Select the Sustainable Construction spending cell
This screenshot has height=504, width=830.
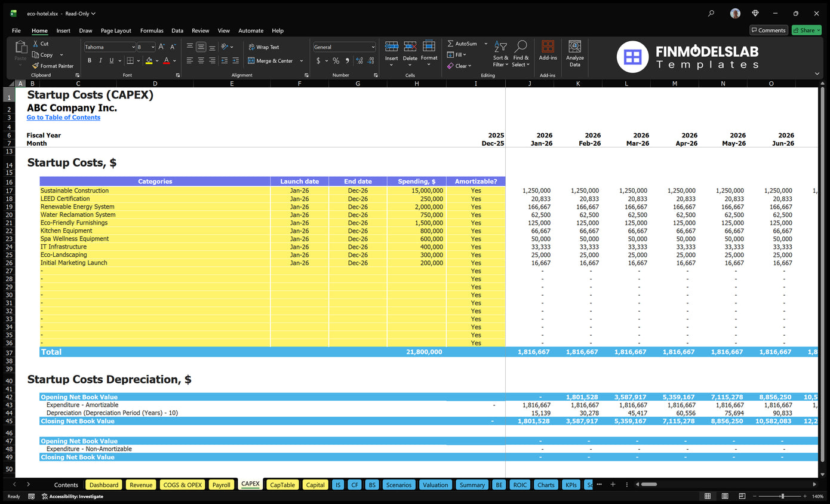[416, 191]
